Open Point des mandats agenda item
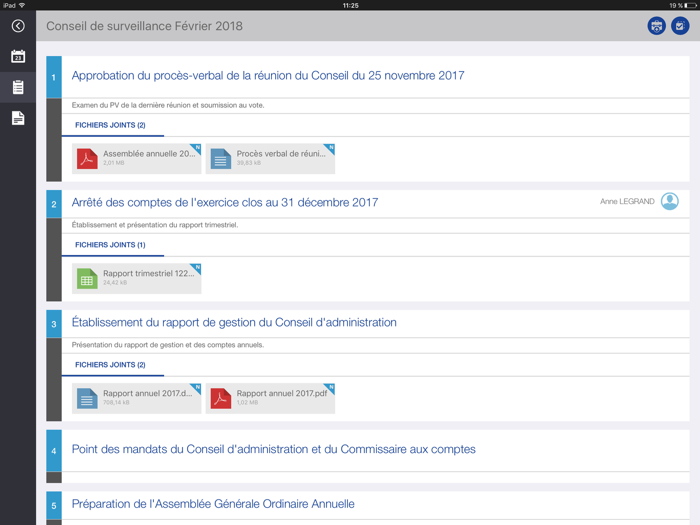Image resolution: width=700 pixels, height=525 pixels. click(x=274, y=449)
